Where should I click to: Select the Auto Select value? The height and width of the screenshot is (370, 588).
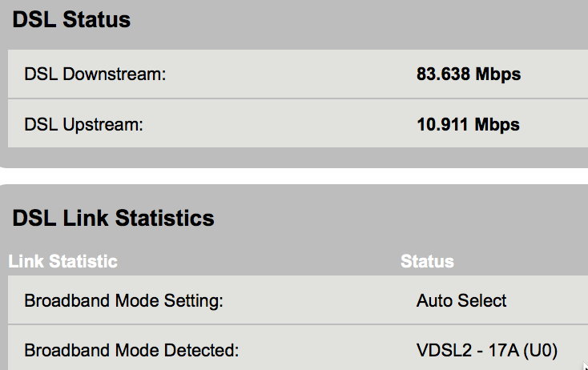(461, 301)
